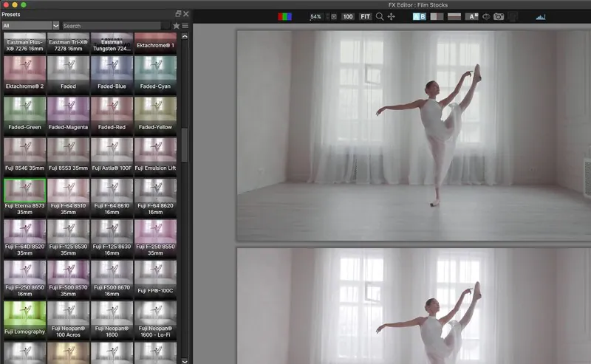Select Fuji F-64 8620 16mm preset
591x364 pixels.
pyautogui.click(x=155, y=197)
